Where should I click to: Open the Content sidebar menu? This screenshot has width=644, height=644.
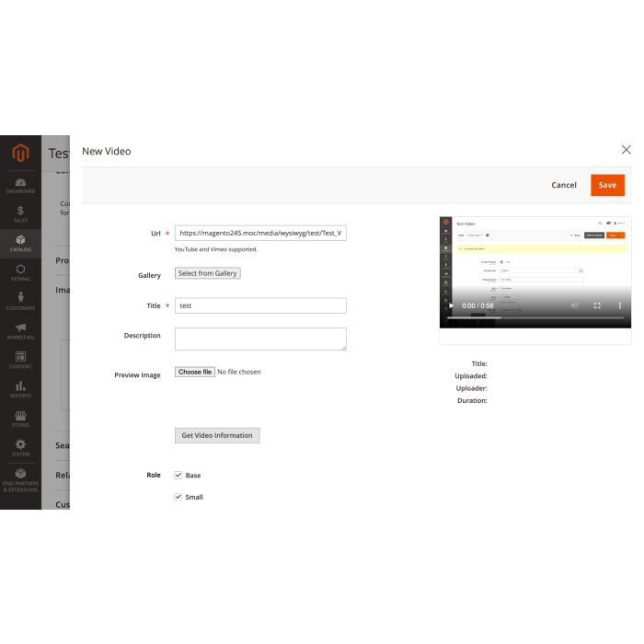[x=20, y=361]
